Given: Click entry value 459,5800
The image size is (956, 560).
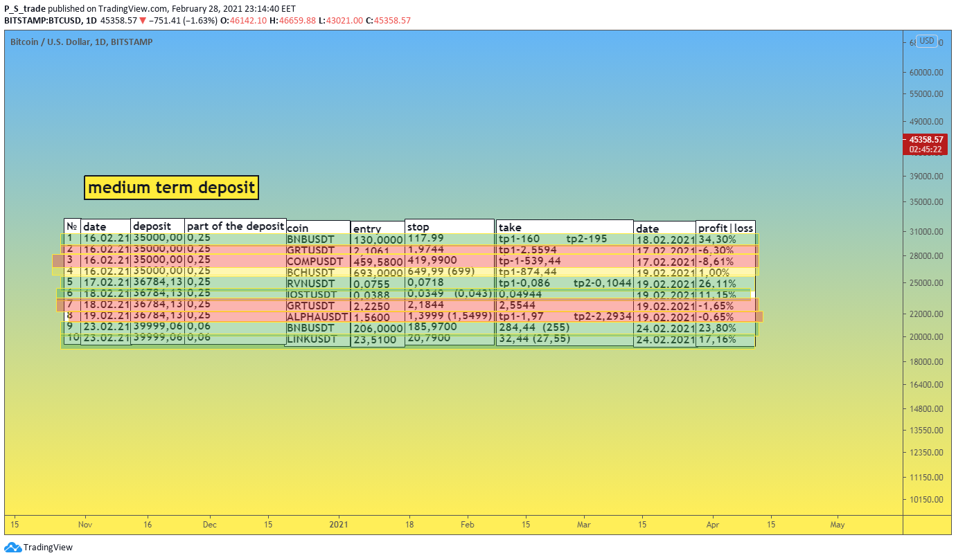Looking at the screenshot, I should click(378, 262).
